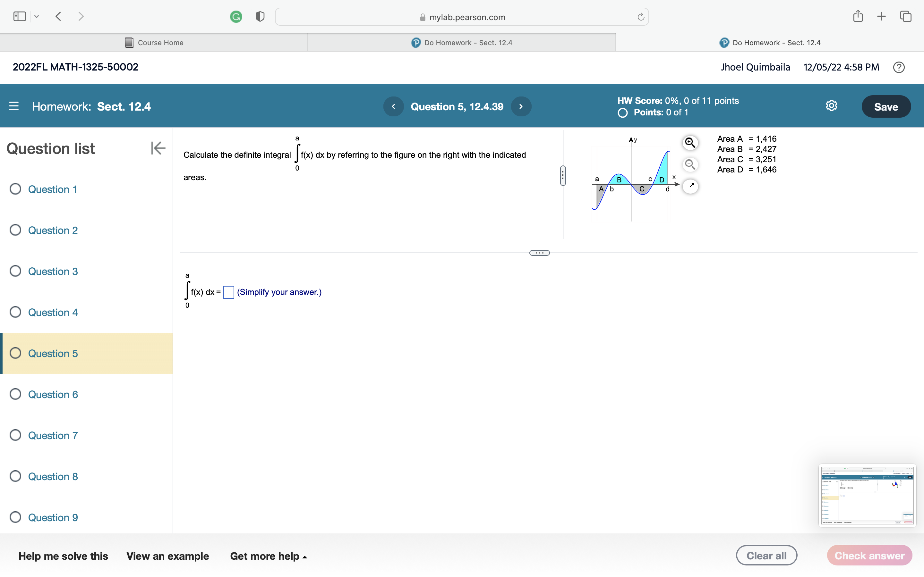Viewport: 924px width, 577px height.
Task: Expand the Get more help menu
Action: 268,556
